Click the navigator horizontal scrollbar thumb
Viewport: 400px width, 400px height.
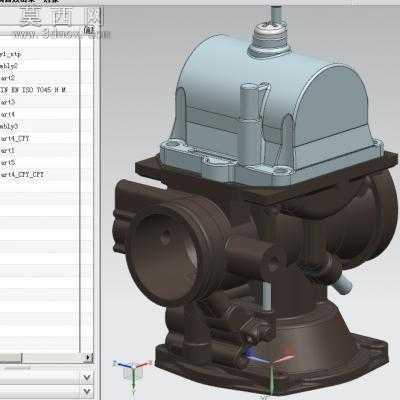pos(11,358)
